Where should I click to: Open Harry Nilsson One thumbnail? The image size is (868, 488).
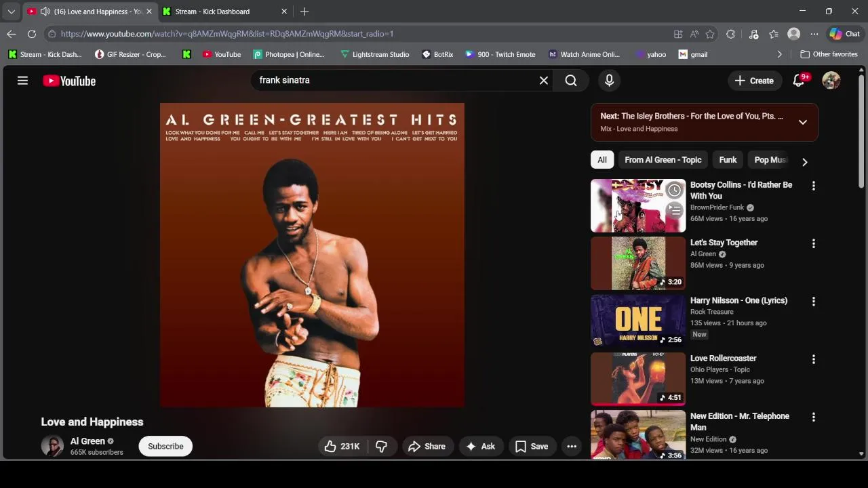click(x=638, y=321)
